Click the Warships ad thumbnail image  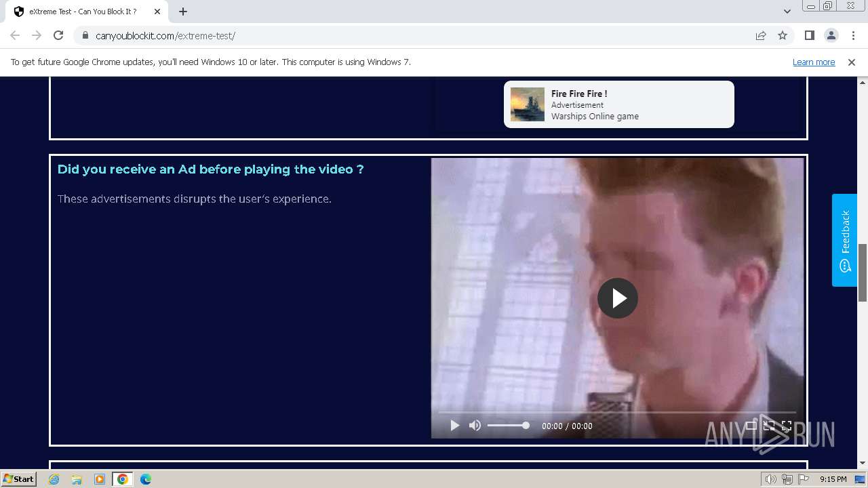[x=528, y=104]
